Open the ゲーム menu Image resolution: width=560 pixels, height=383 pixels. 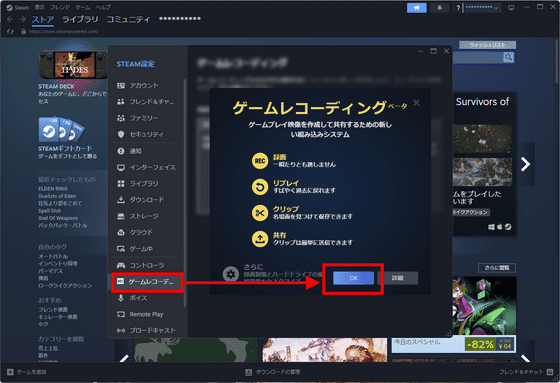click(82, 8)
